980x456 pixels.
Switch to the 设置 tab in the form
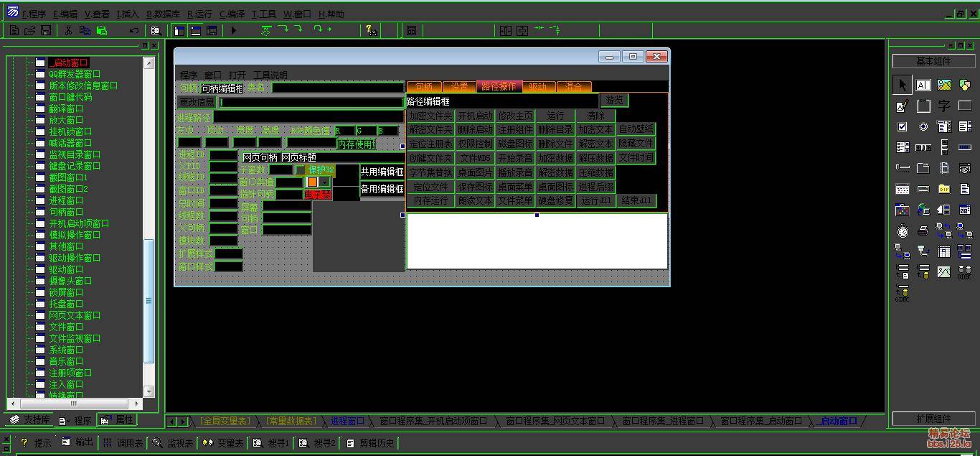[x=460, y=86]
